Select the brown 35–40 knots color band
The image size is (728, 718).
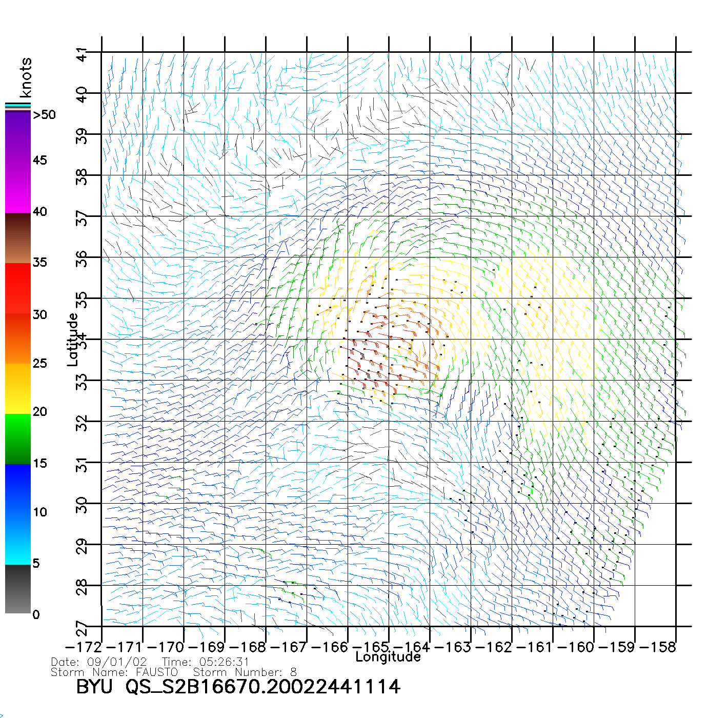coord(18,238)
